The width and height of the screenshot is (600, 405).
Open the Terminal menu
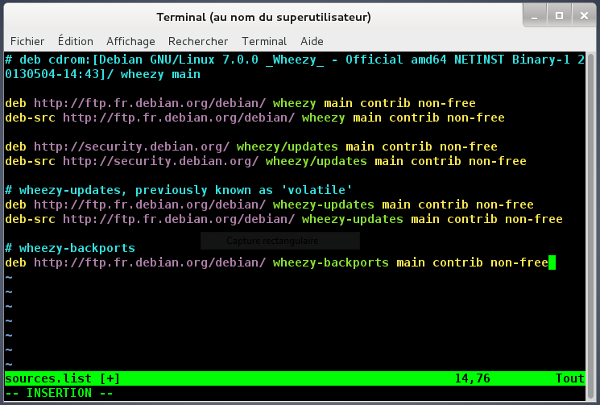[x=264, y=41]
